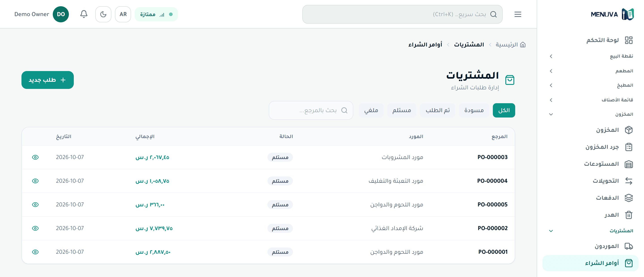The width and height of the screenshot is (644, 277).
Task: Open الدفعات batches in sidebar
Action: pyautogui.click(x=590, y=198)
